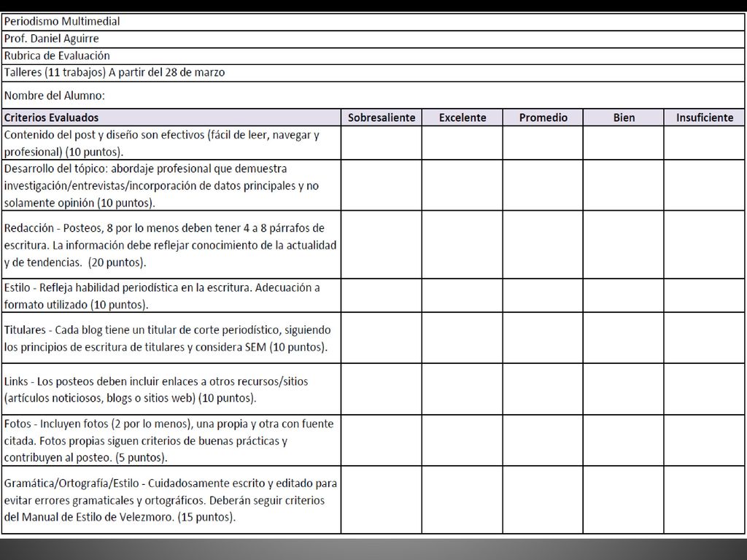The height and width of the screenshot is (560, 747).
Task: Click criterion 'Redacción - Posteos, 8 por lo menos'
Action: point(171,245)
